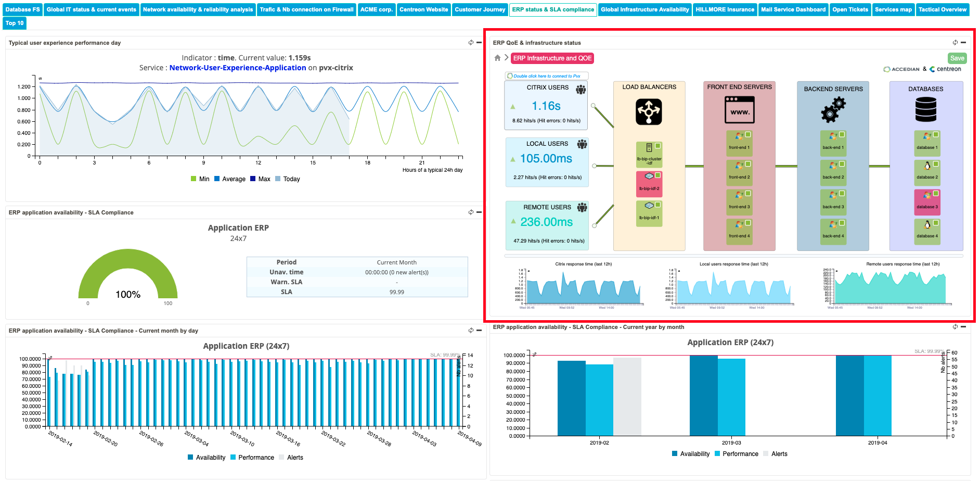Select the Backend Servers gears icon

click(x=833, y=111)
